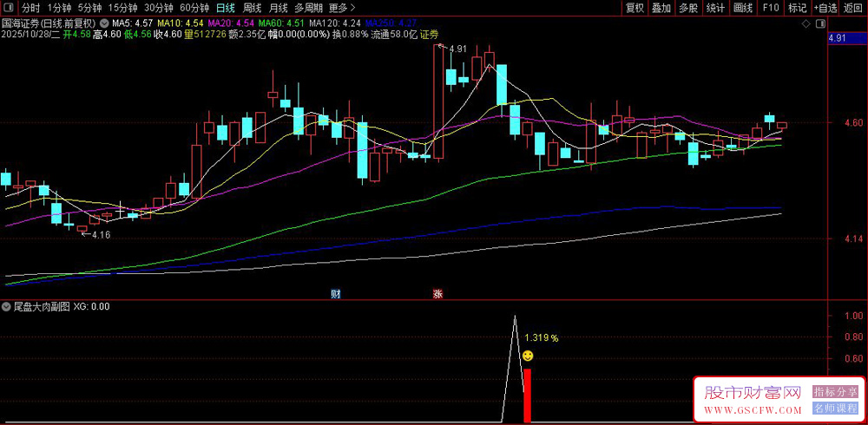
Task: Toggle the right side panel icon
Action: pyautogui.click(x=819, y=23)
